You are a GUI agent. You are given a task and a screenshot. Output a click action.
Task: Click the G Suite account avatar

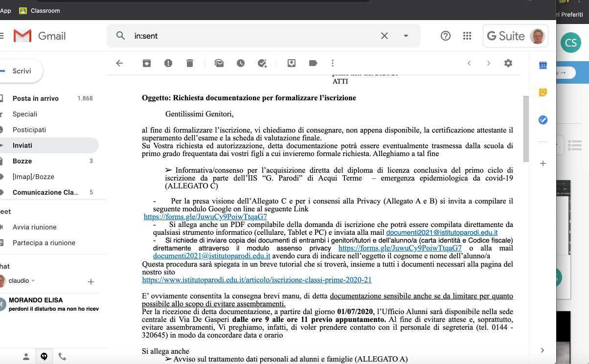pyautogui.click(x=538, y=36)
